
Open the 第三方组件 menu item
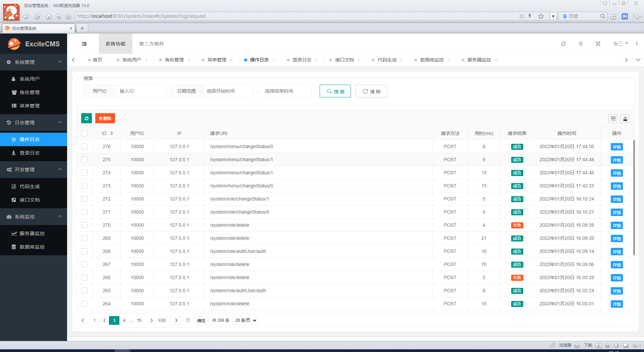tap(151, 44)
